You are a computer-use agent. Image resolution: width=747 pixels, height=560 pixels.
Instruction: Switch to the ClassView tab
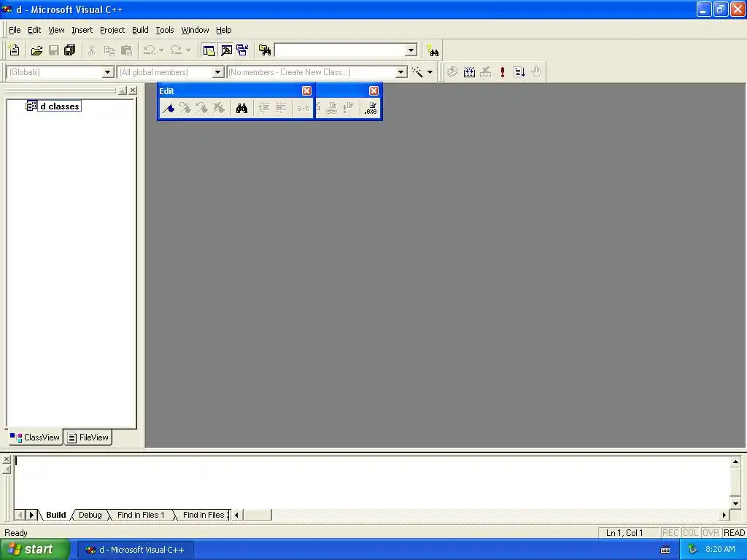click(35, 437)
